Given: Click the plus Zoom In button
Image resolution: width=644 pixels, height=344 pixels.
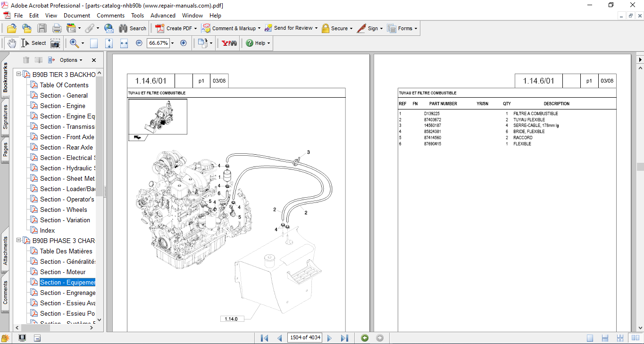Looking at the screenshot, I should [x=184, y=43].
